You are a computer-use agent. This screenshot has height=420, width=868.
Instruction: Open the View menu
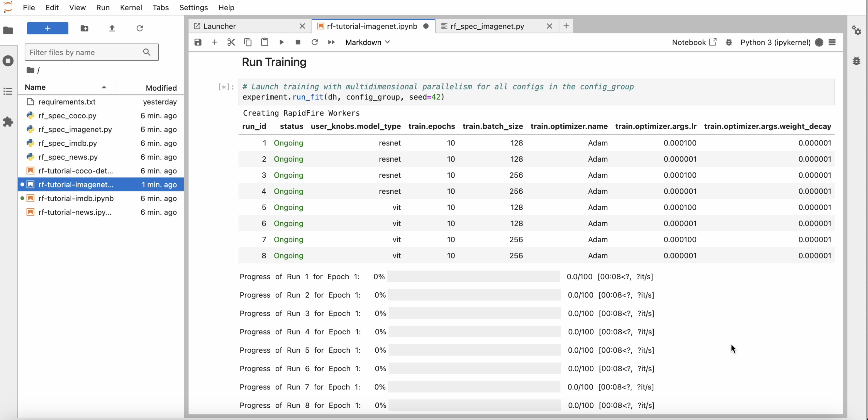point(77,7)
